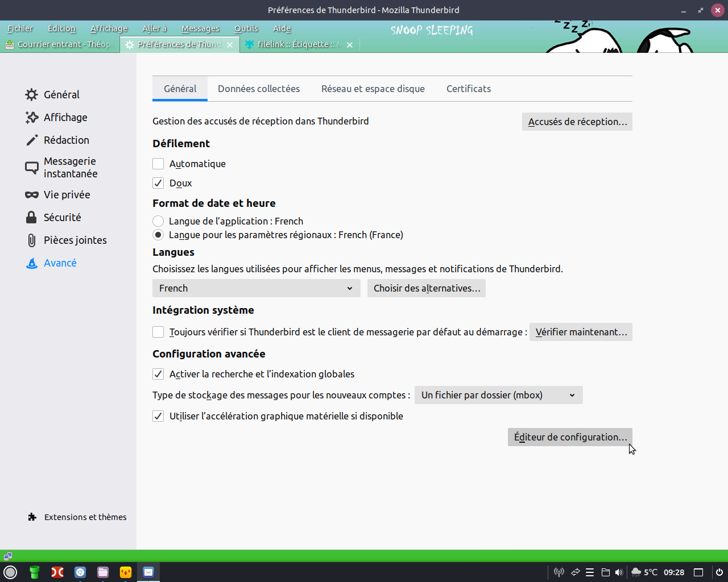Open the Général gear icon section
The image size is (728, 582).
[x=32, y=94]
